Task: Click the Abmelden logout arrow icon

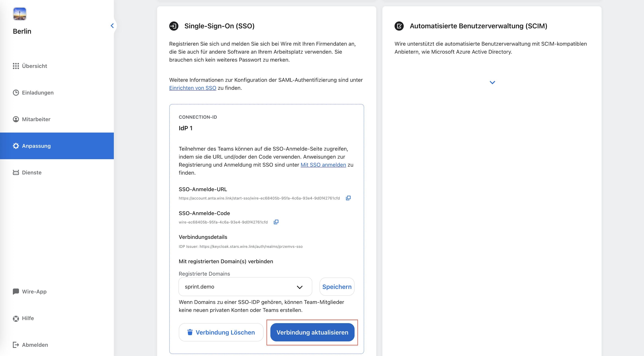Action: 16,345
